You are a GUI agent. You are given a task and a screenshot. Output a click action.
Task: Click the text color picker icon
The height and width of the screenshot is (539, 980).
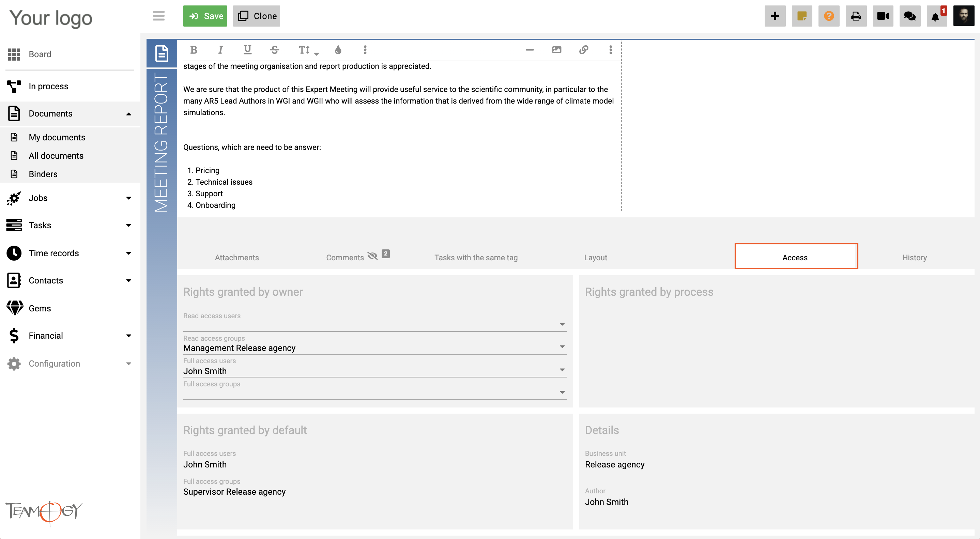337,50
